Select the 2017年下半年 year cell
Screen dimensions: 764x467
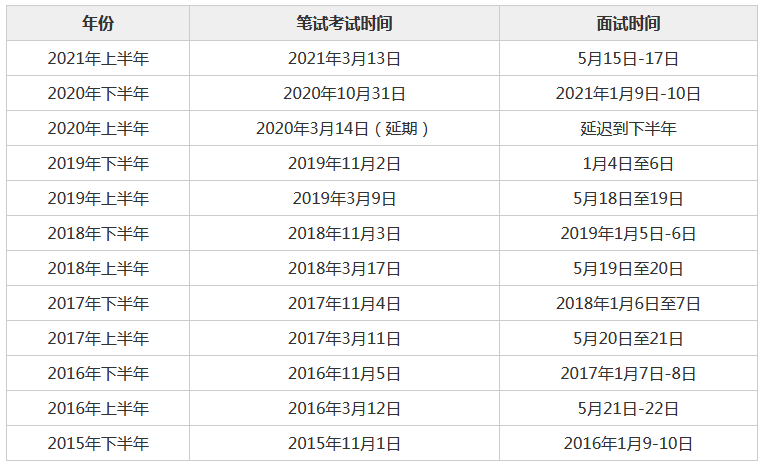[x=98, y=304]
